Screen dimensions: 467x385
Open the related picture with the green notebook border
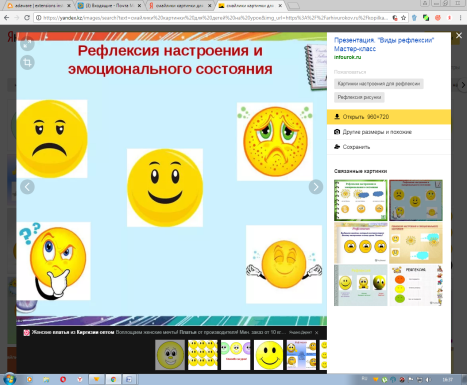click(361, 200)
